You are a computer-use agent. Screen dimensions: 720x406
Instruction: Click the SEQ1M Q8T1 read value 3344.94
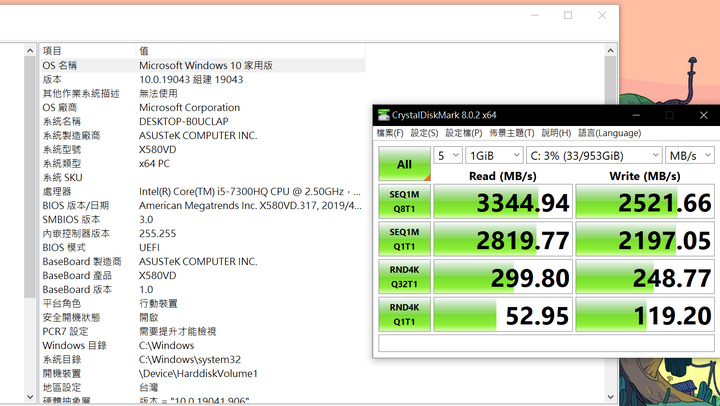click(503, 201)
